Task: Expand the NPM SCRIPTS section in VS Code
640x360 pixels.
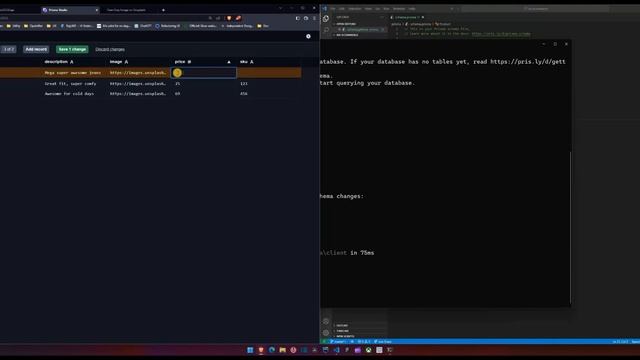Action: [x=345, y=336]
